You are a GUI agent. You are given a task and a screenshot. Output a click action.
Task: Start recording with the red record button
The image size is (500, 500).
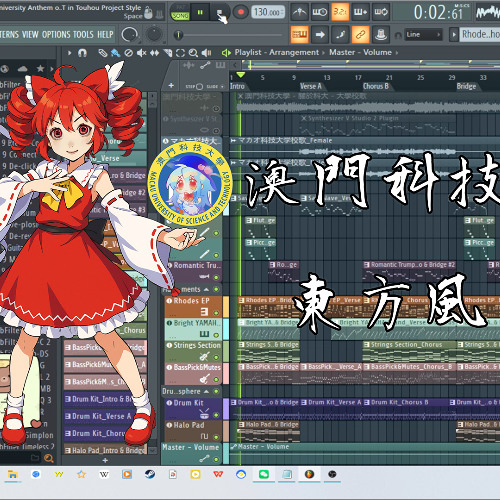coord(240,12)
